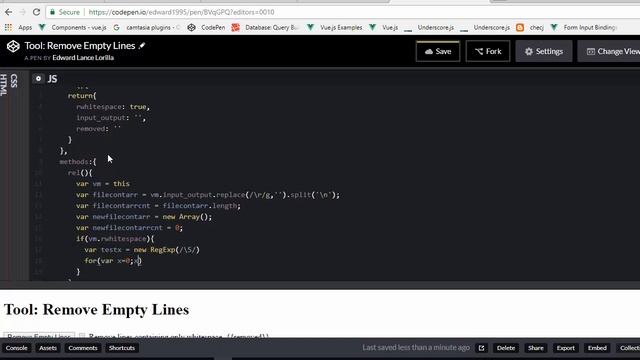
Task: Click the 'var vm = this' code line
Action: point(102,184)
